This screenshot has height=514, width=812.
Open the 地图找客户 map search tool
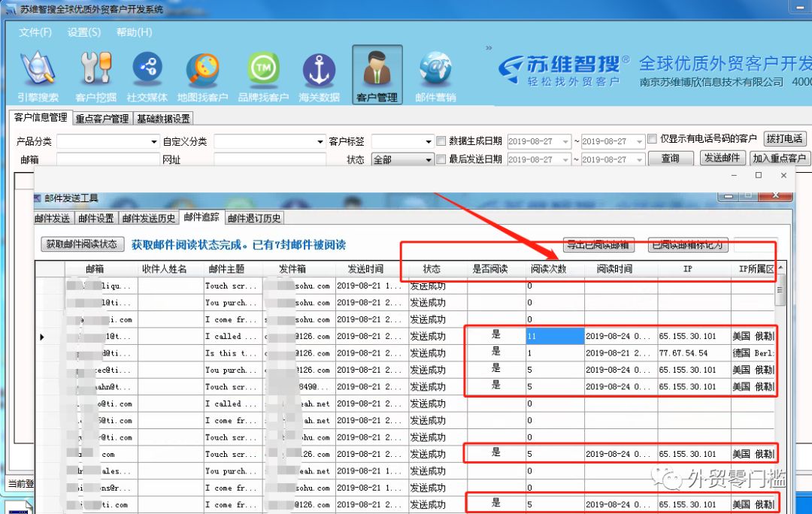202,76
